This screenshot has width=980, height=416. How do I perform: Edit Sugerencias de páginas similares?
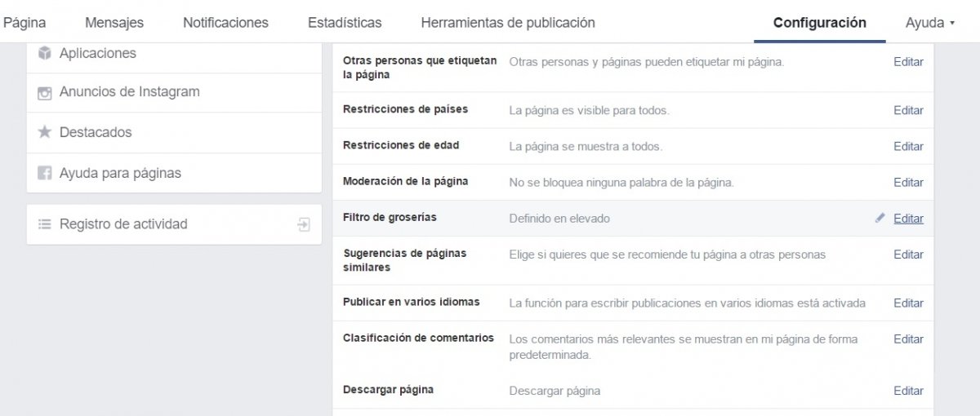click(908, 254)
